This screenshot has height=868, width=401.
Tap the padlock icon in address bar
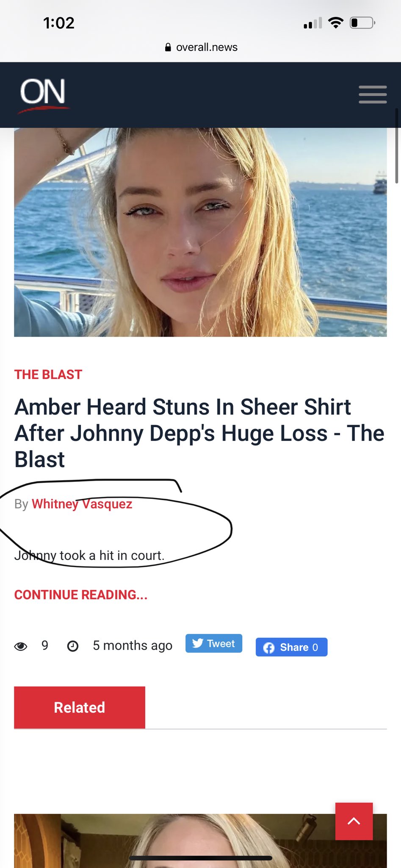pos(168,47)
